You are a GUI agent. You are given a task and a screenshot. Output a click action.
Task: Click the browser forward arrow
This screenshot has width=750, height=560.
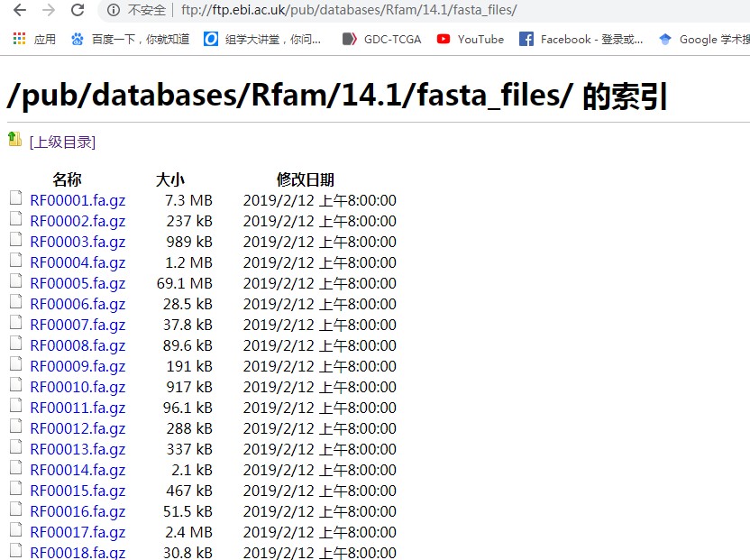49,10
